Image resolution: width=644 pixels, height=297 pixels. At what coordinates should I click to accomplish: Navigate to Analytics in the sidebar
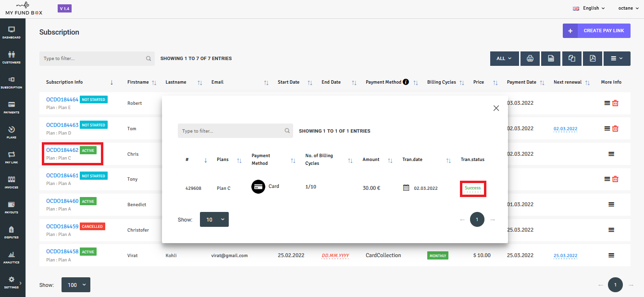point(12,257)
